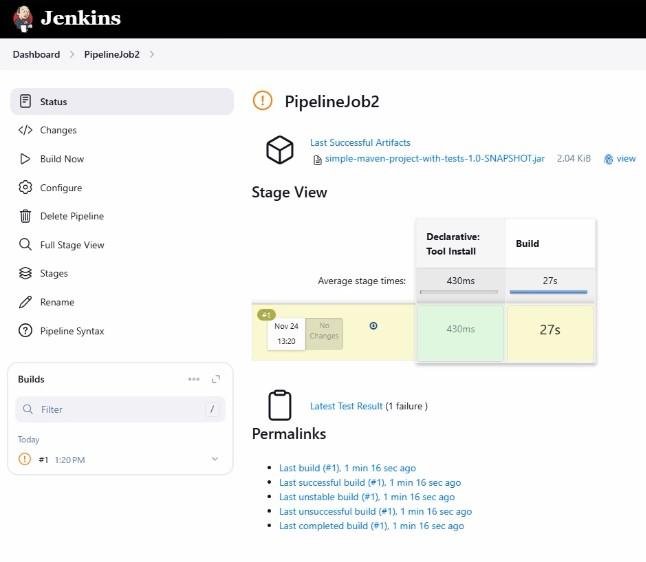Viewport: 646px width, 562px height.
Task: Open Latest Test Result link
Action: coord(346,406)
